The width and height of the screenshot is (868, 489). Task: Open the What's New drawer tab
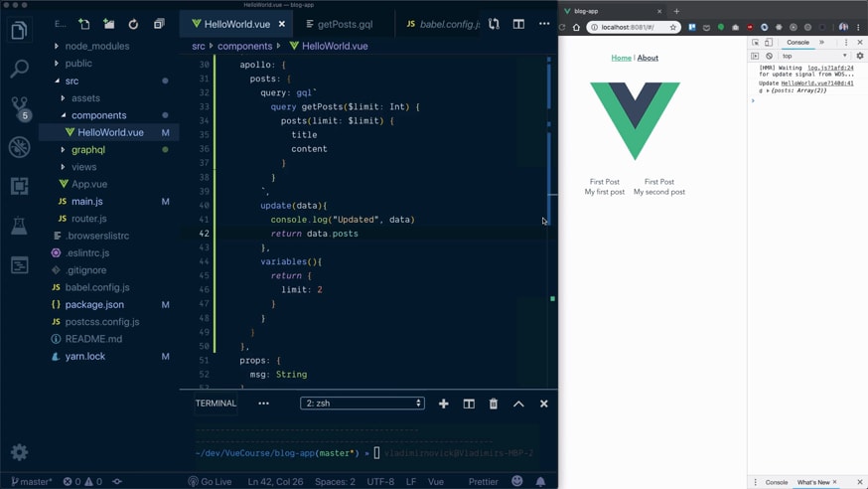[813, 482]
